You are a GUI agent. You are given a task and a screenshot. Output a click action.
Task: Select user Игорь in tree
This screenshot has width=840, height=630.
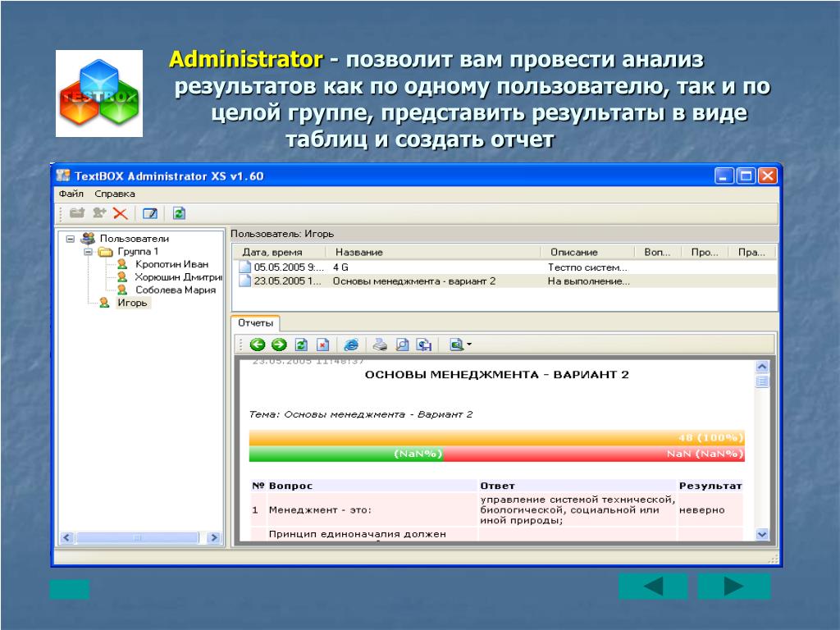pos(132,303)
